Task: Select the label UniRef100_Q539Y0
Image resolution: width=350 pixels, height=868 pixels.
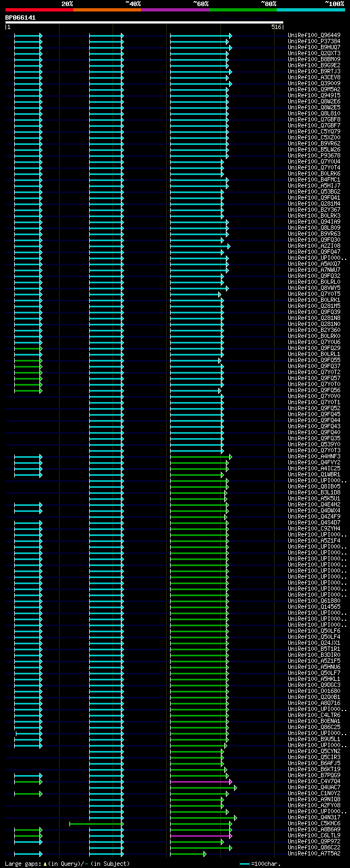Action: pyautogui.click(x=314, y=445)
